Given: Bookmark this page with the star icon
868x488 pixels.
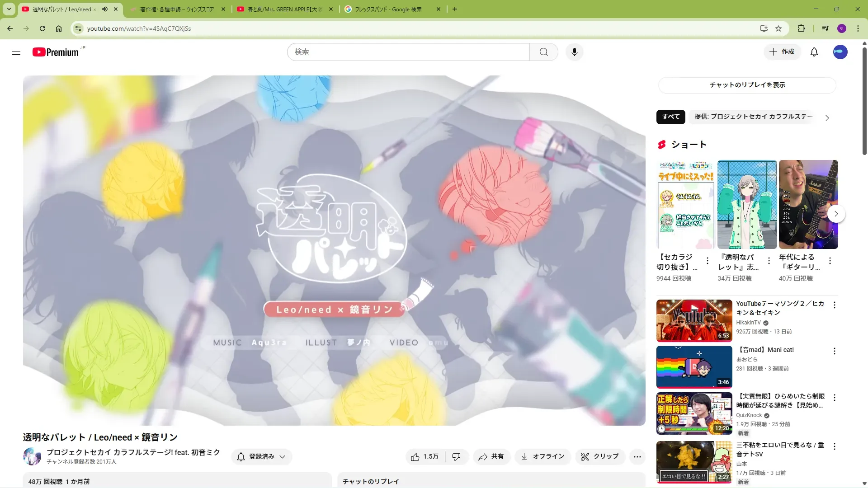Looking at the screenshot, I should (778, 28).
